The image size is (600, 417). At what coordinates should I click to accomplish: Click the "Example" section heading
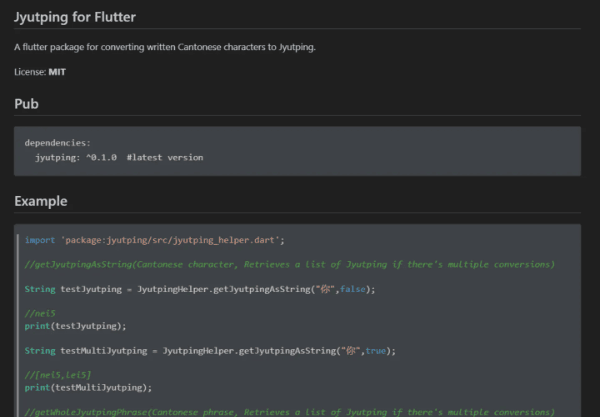[41, 201]
